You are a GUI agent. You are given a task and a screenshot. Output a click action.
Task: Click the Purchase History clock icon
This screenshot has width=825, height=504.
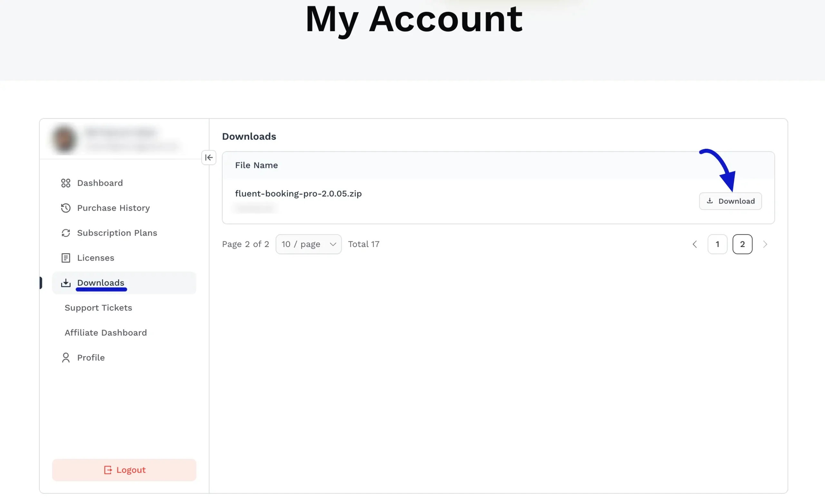pyautogui.click(x=66, y=208)
